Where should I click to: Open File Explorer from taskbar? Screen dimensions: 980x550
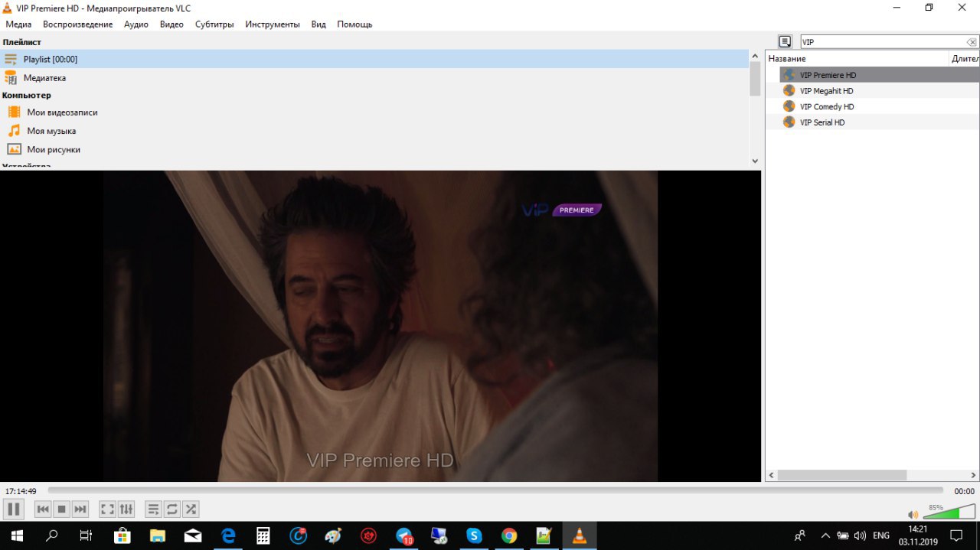(x=157, y=535)
